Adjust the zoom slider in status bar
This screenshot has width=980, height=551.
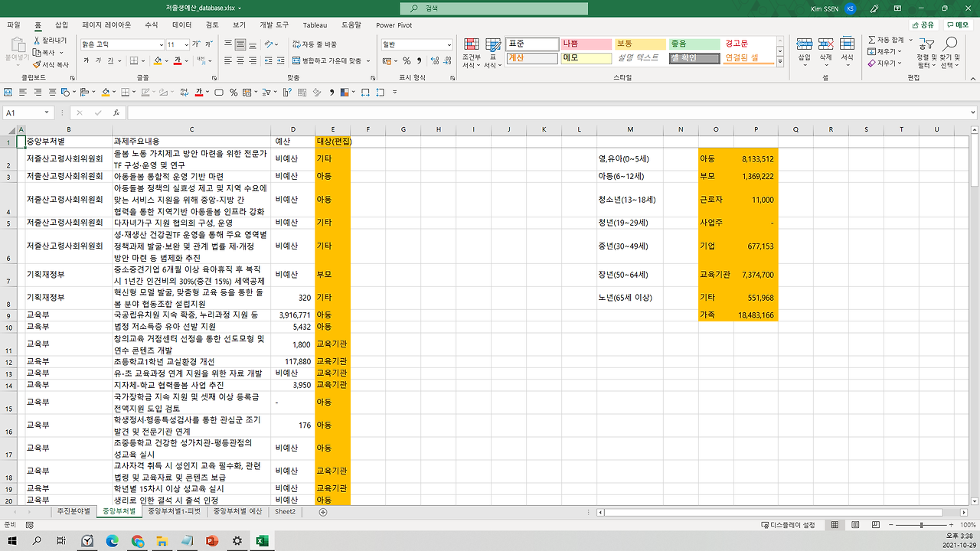coord(921,525)
